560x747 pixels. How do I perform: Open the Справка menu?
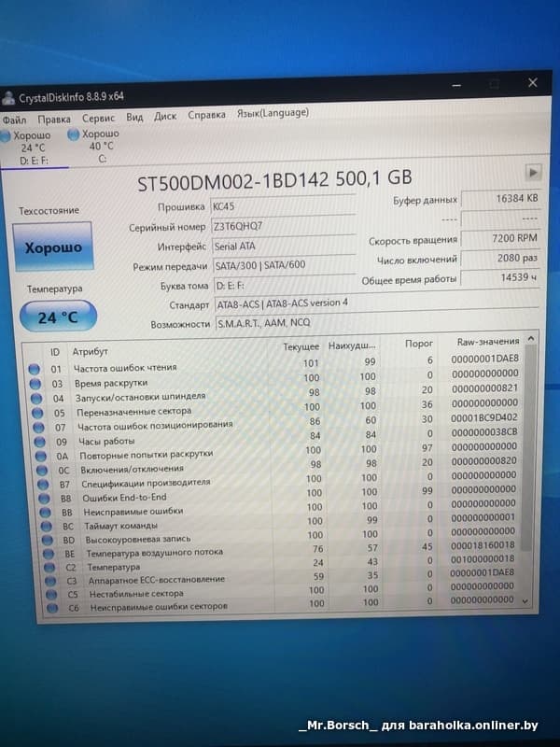pyautogui.click(x=206, y=115)
